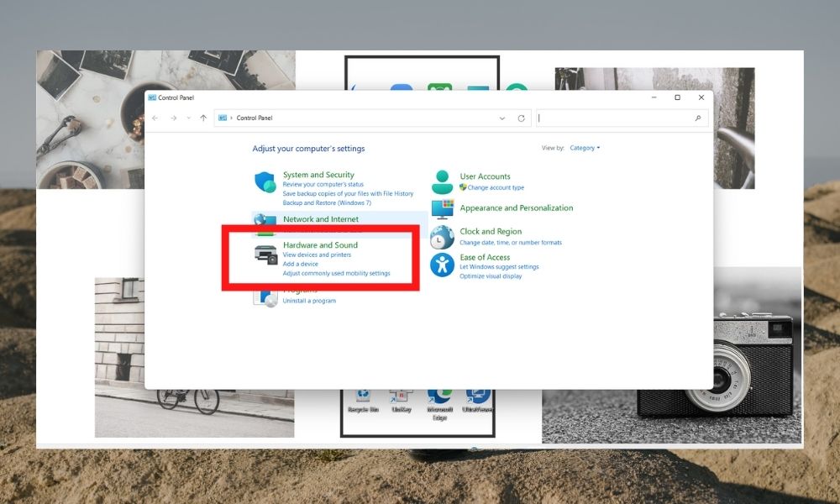This screenshot has width=840, height=504.
Task: Click the search magnifier icon
Action: (698, 118)
